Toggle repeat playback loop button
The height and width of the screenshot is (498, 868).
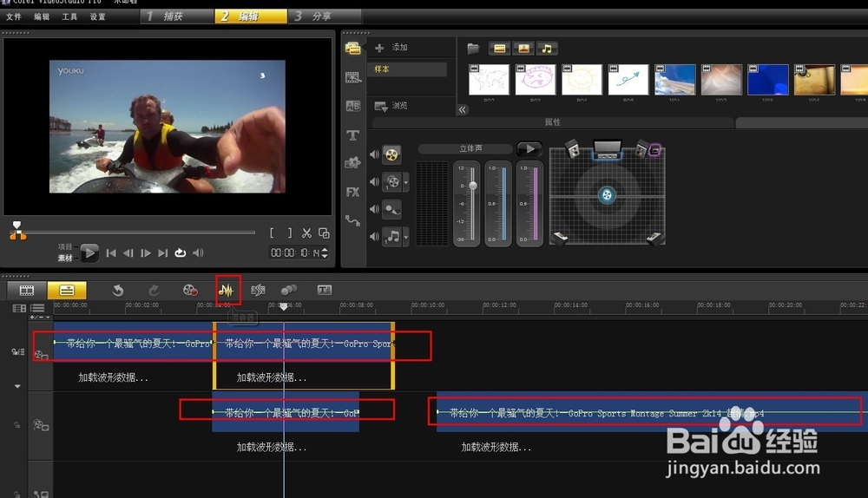(x=181, y=252)
